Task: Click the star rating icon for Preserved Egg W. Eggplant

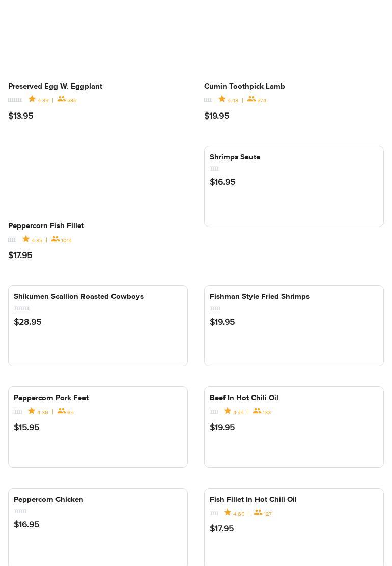Action: pyautogui.click(x=32, y=99)
